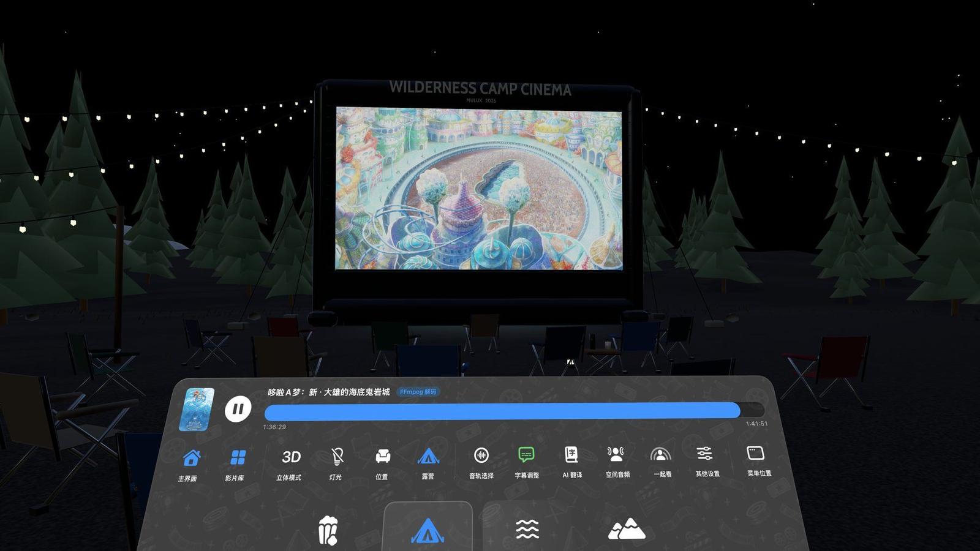Seek within the blue playback progress bar
Screen dimensions: 980x551
[x=514, y=410]
